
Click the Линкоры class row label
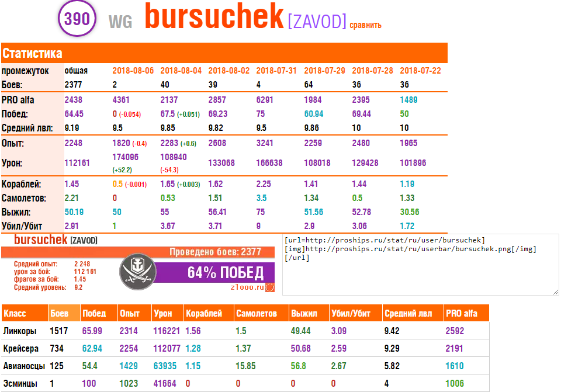pyautogui.click(x=20, y=331)
